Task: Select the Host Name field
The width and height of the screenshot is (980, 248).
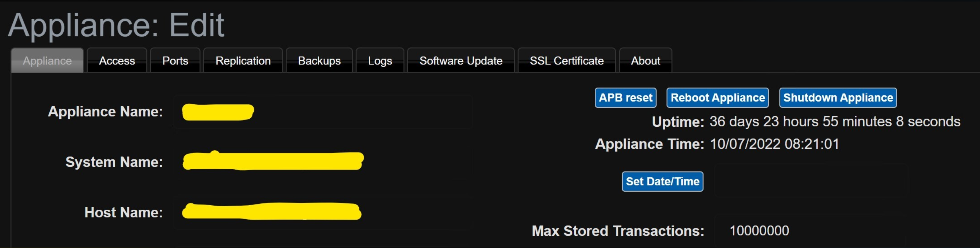Action: [x=323, y=212]
